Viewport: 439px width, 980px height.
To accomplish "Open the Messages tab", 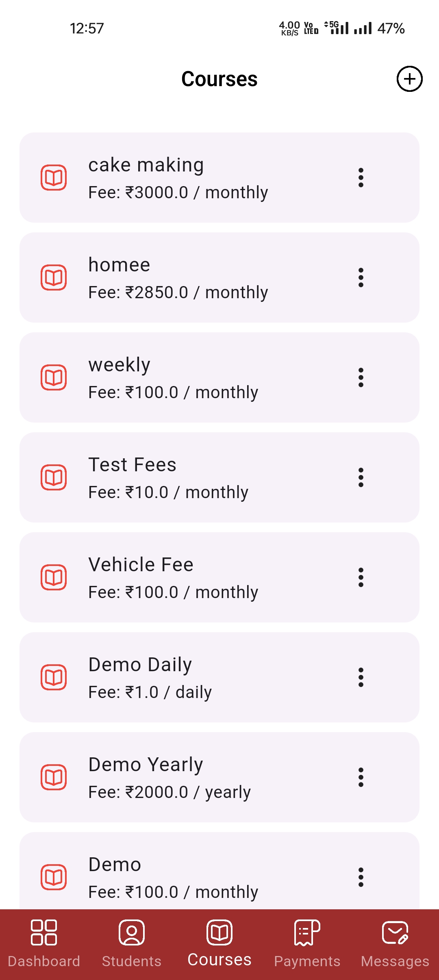I will pyautogui.click(x=395, y=943).
